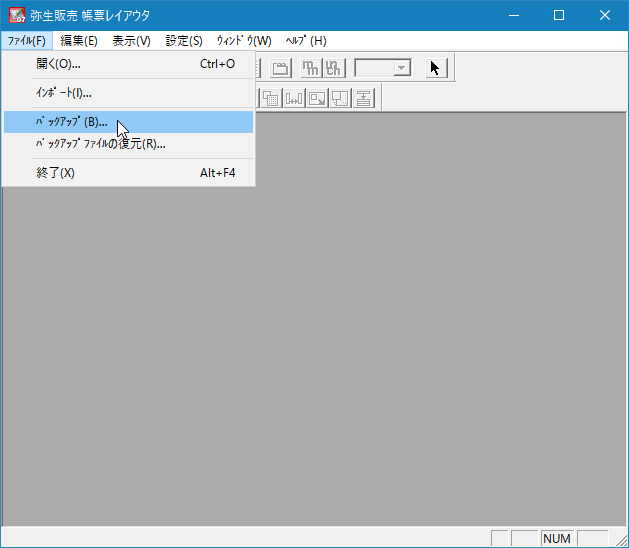
Task: Open the 編集(E) menu
Action: pyautogui.click(x=79, y=41)
